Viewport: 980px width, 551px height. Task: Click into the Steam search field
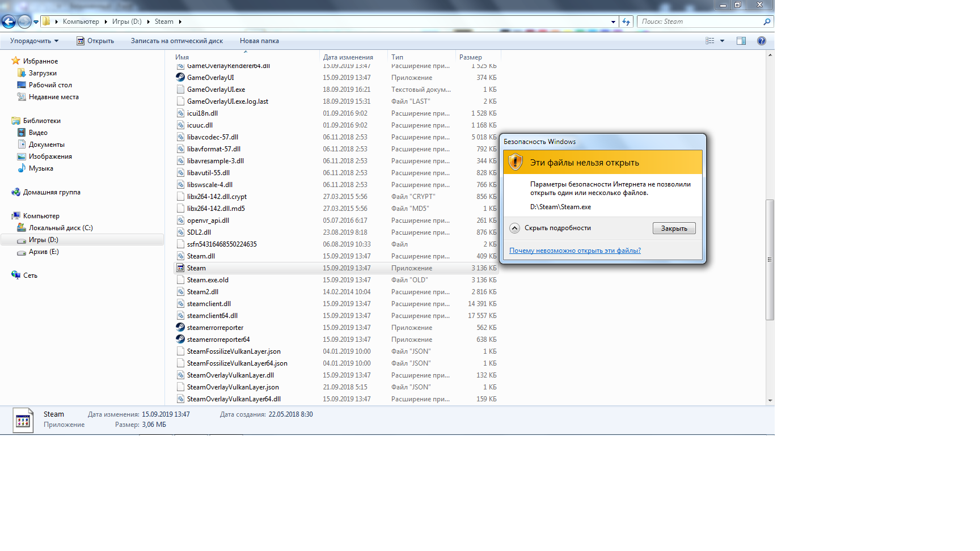[x=700, y=22]
